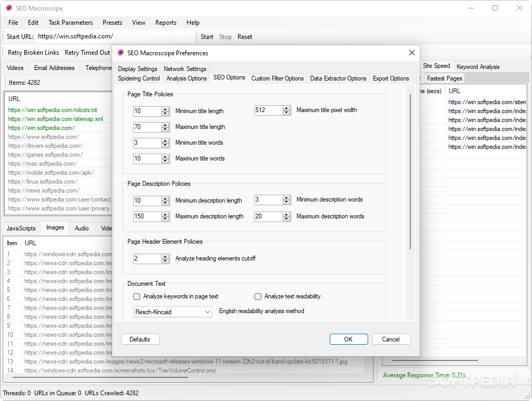Click the Minimum title words spinner arrows
This screenshot has height=401, width=532.
click(165, 143)
